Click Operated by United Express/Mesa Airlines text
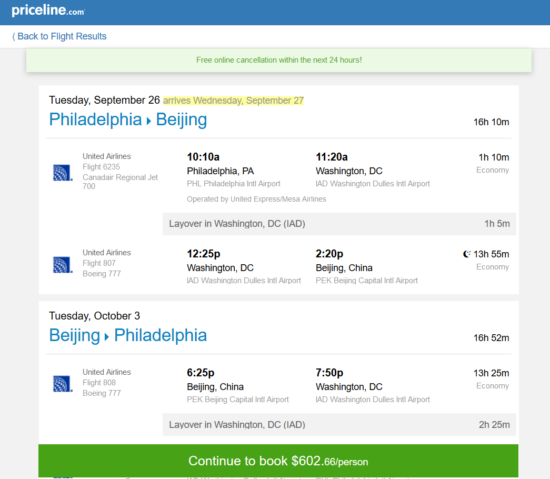The width and height of the screenshot is (550, 479). (256, 199)
